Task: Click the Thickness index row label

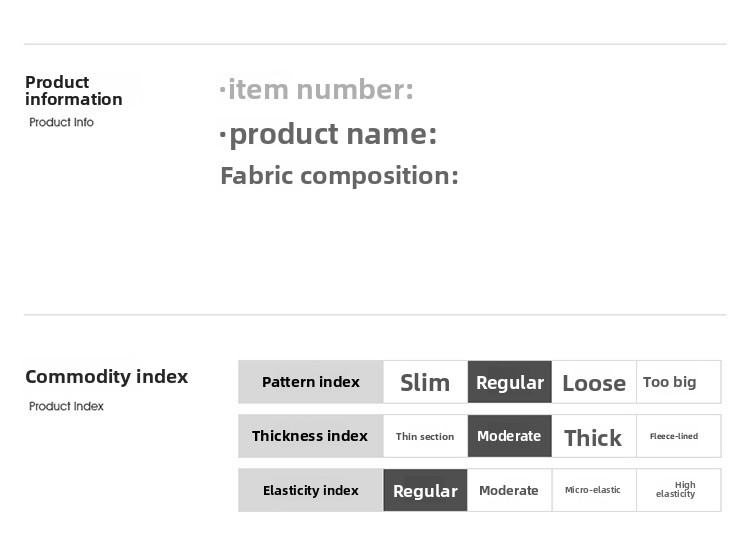Action: (x=311, y=436)
